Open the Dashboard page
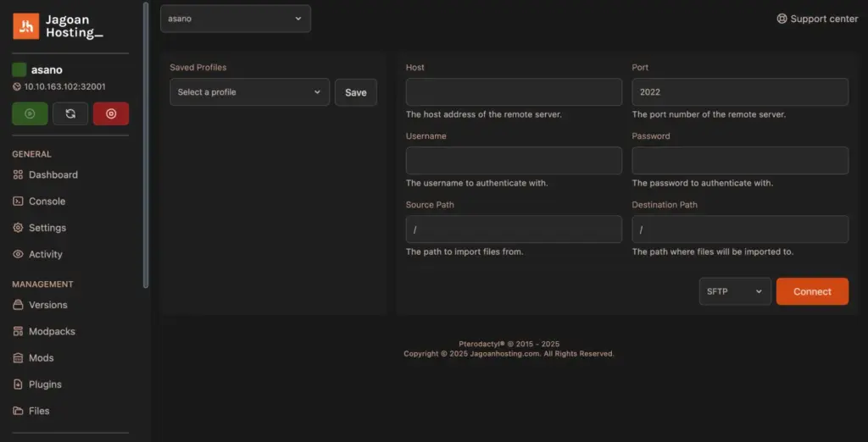Viewport: 868px width, 442px height. [53, 174]
